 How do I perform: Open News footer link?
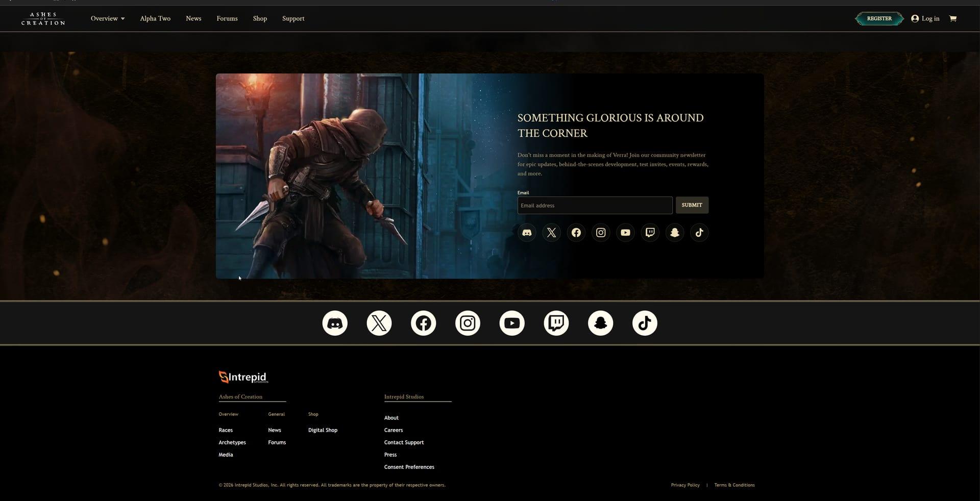coord(275,430)
